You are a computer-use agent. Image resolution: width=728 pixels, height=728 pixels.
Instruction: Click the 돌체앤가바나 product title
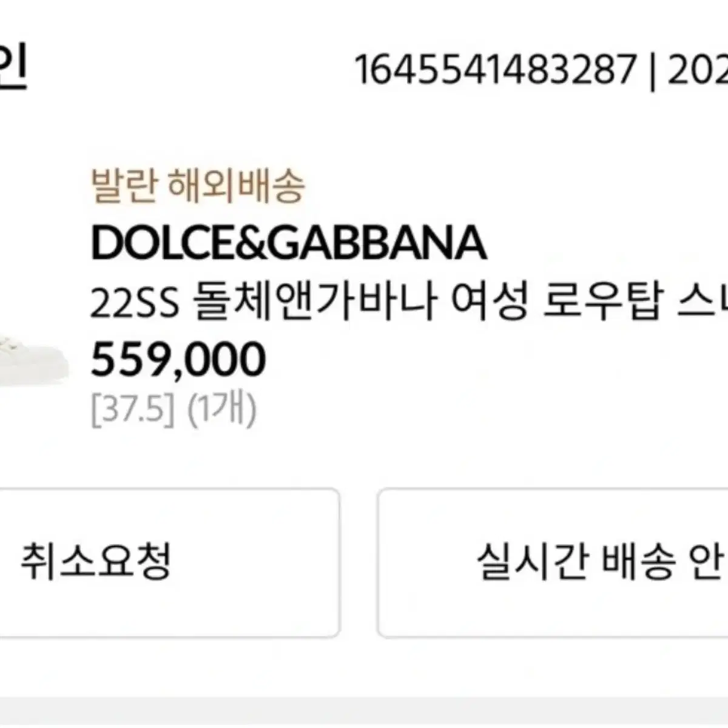click(315, 304)
